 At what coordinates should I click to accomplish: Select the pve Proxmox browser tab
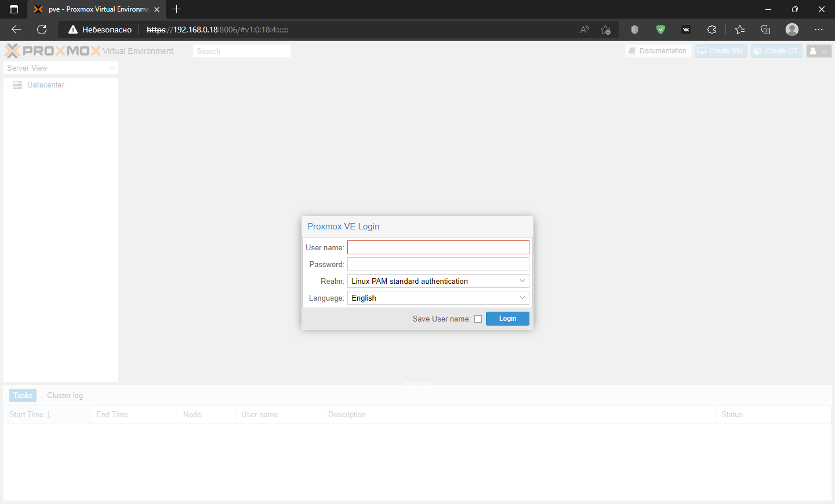tap(96, 9)
